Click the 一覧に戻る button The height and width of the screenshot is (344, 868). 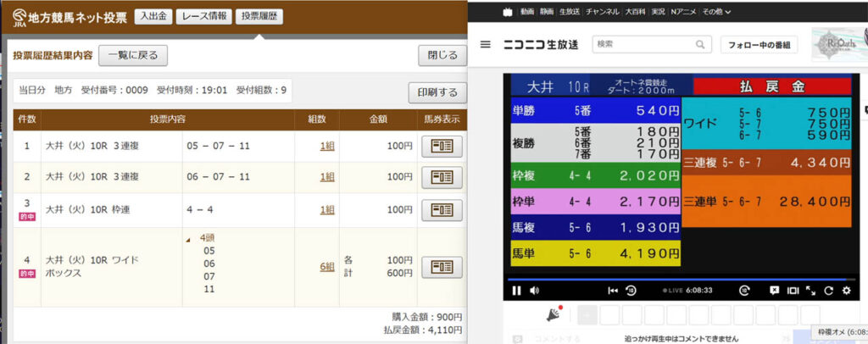(133, 56)
